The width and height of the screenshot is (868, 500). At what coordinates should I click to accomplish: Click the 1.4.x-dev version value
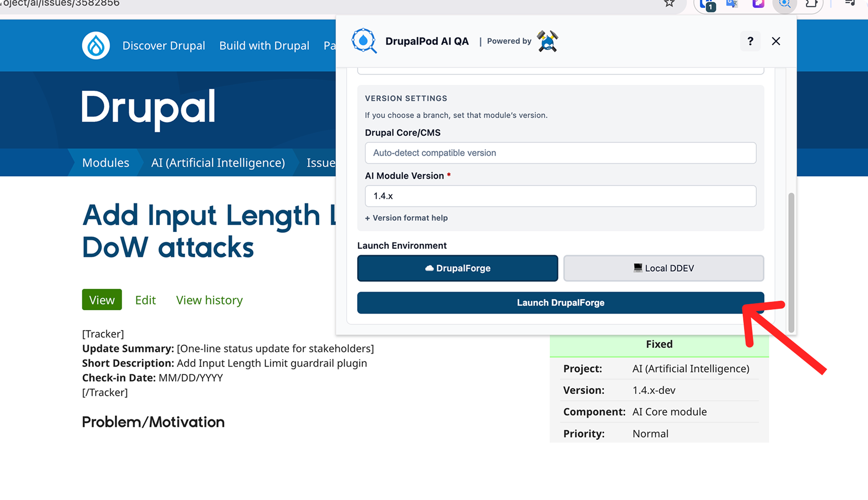click(x=654, y=390)
